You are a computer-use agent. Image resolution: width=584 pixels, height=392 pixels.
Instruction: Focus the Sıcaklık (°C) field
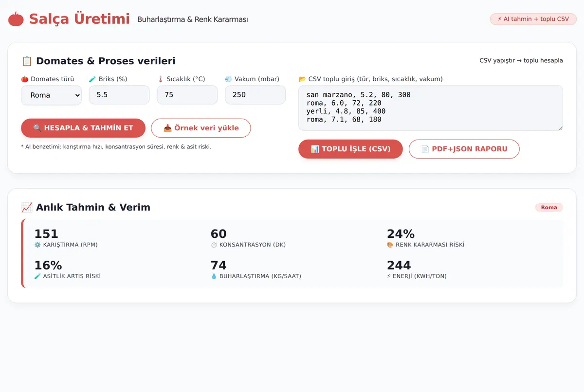coord(187,95)
